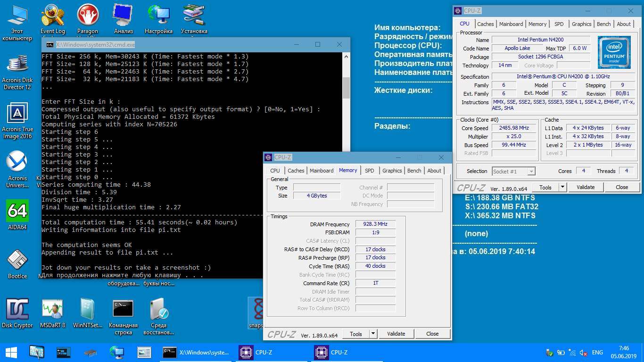644x362 pixels.
Task: Launch the AIDA64 desktop icon
Action: point(17,214)
